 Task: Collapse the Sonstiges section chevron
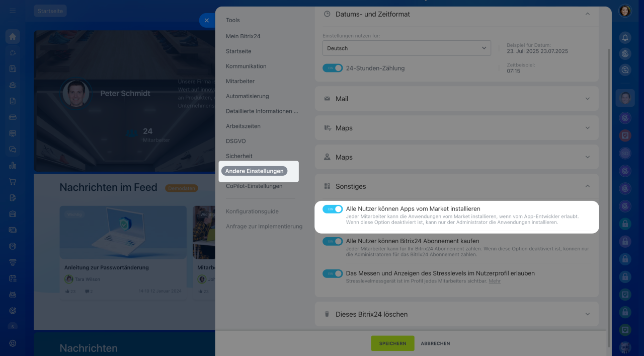(x=587, y=186)
